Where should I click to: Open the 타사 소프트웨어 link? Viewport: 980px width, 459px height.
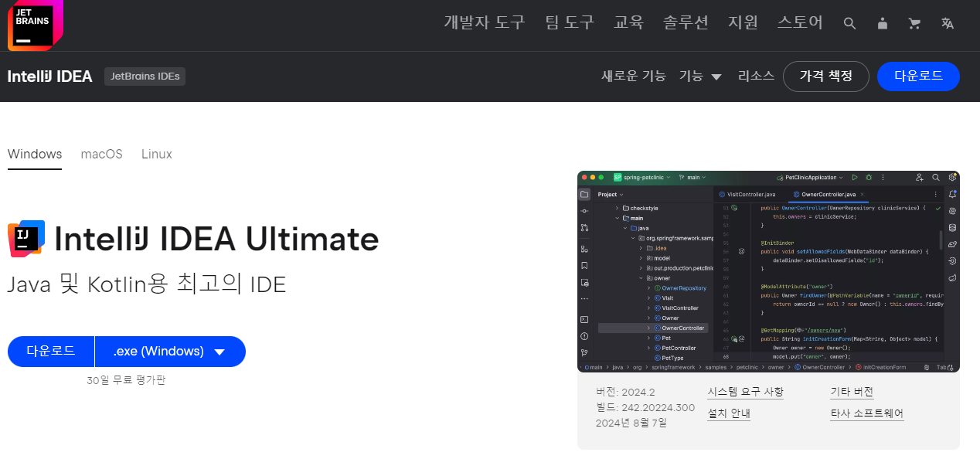(x=866, y=413)
